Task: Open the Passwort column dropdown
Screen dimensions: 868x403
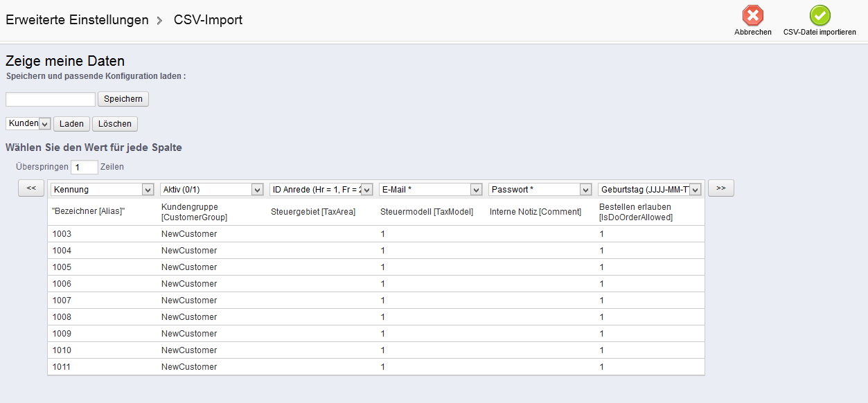Action: click(x=540, y=190)
